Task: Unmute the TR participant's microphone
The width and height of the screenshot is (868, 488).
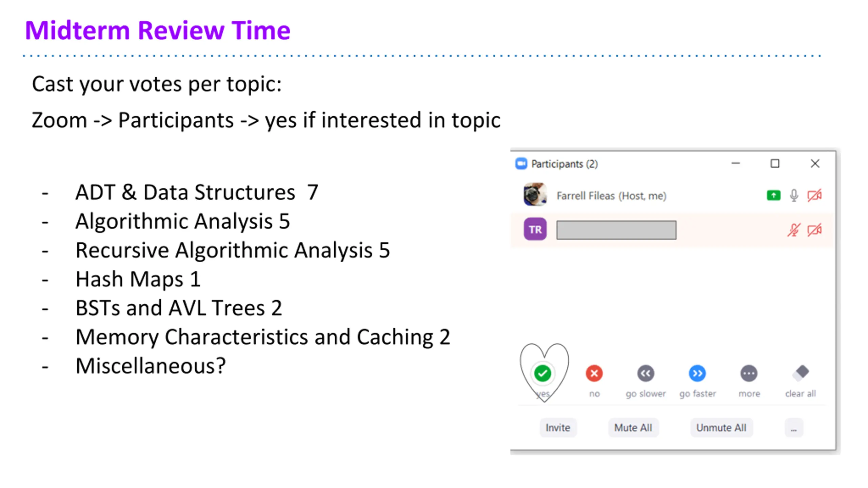Action: point(794,230)
